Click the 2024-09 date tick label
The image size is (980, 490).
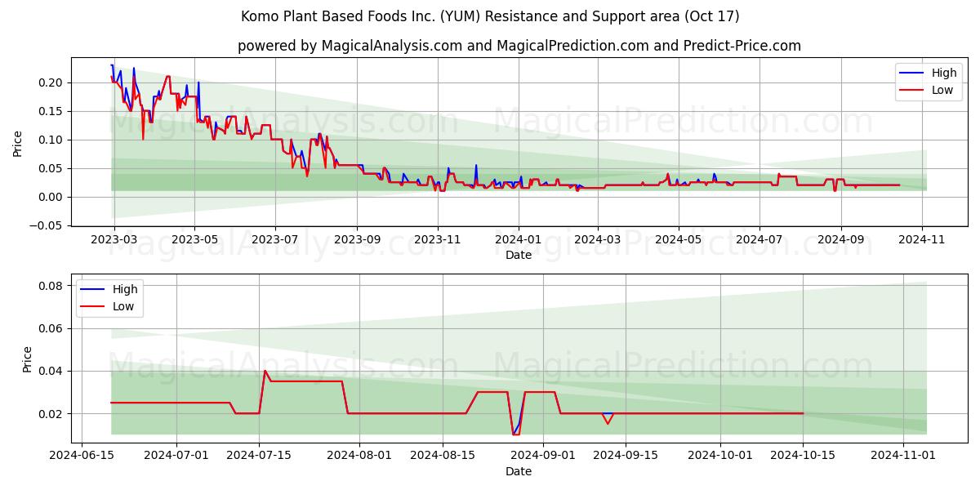click(x=840, y=240)
